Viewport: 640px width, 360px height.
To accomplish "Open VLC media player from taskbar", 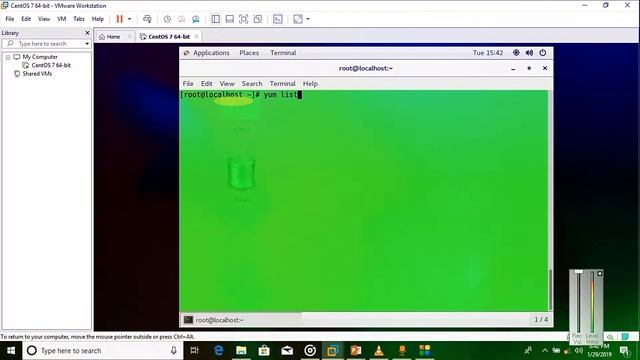I will coord(379,351).
